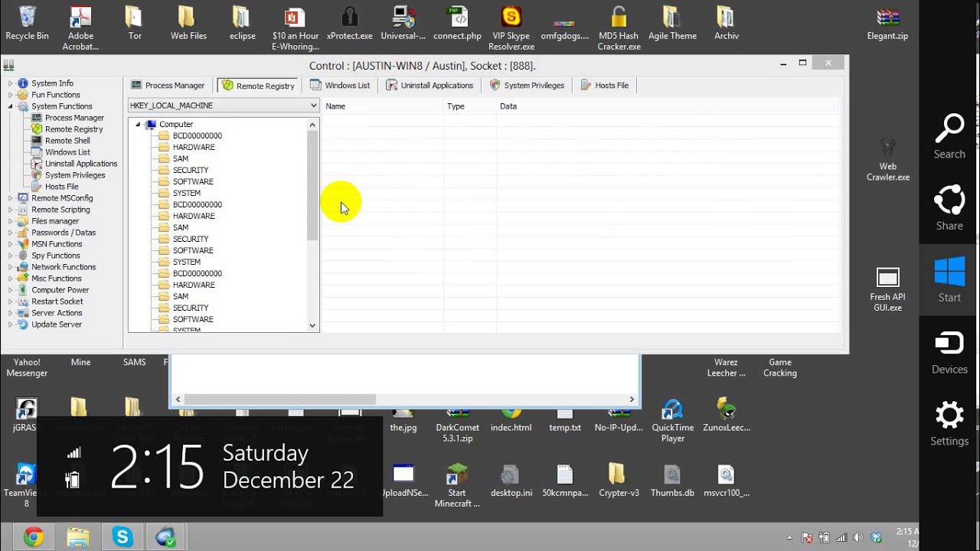Select the first SECURITY registry key
The width and height of the screenshot is (980, 551).
tap(191, 170)
